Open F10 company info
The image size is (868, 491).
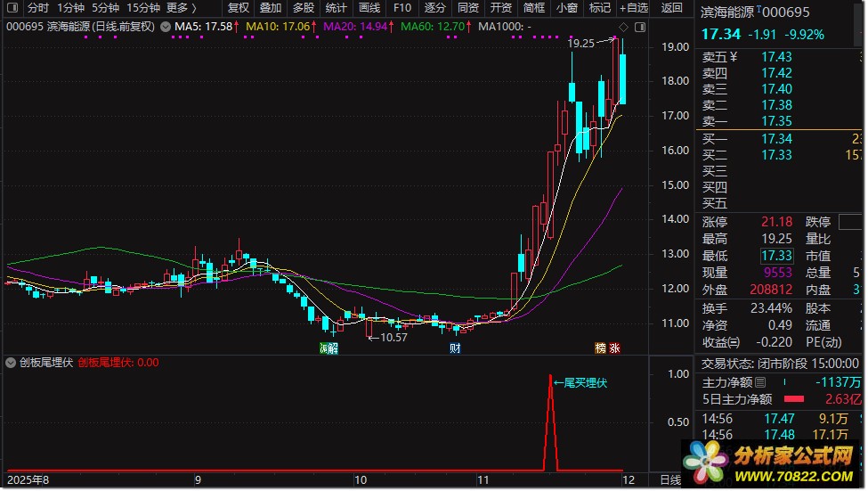click(x=402, y=8)
